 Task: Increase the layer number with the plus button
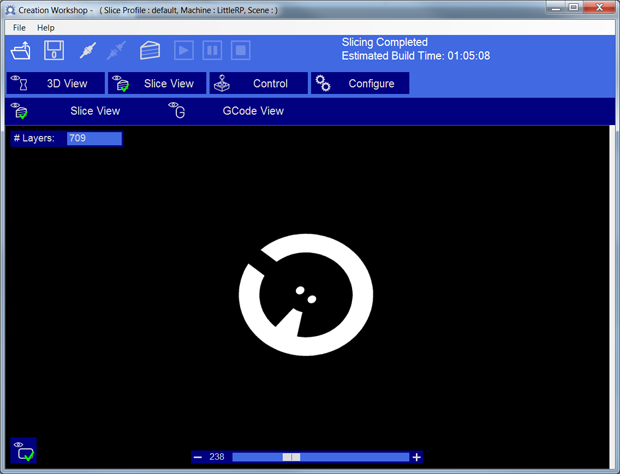(x=416, y=457)
